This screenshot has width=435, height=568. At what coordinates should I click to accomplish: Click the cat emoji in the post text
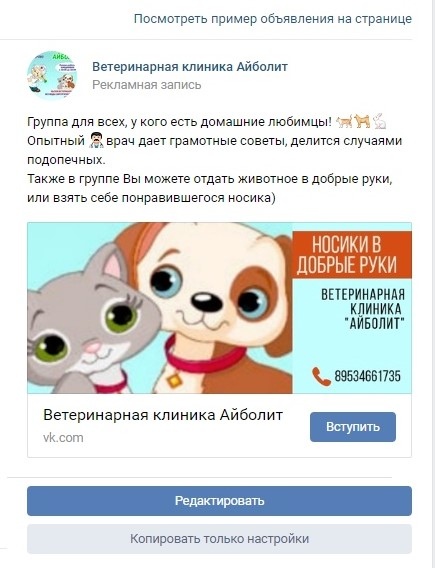344,121
